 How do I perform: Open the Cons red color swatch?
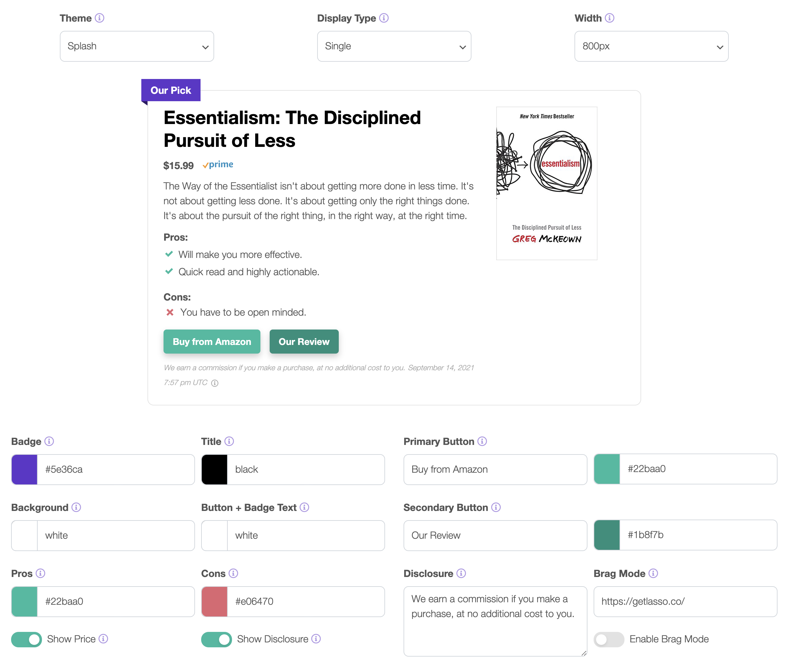[x=214, y=602]
